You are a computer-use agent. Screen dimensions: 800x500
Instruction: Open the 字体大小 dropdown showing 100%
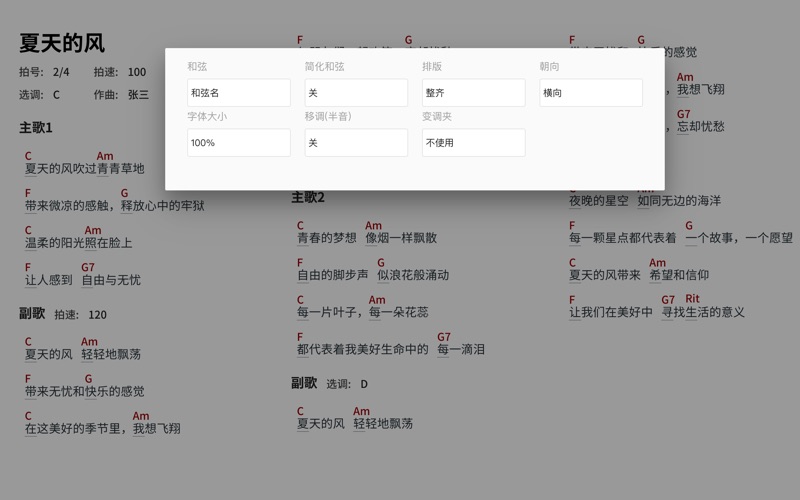(239, 143)
